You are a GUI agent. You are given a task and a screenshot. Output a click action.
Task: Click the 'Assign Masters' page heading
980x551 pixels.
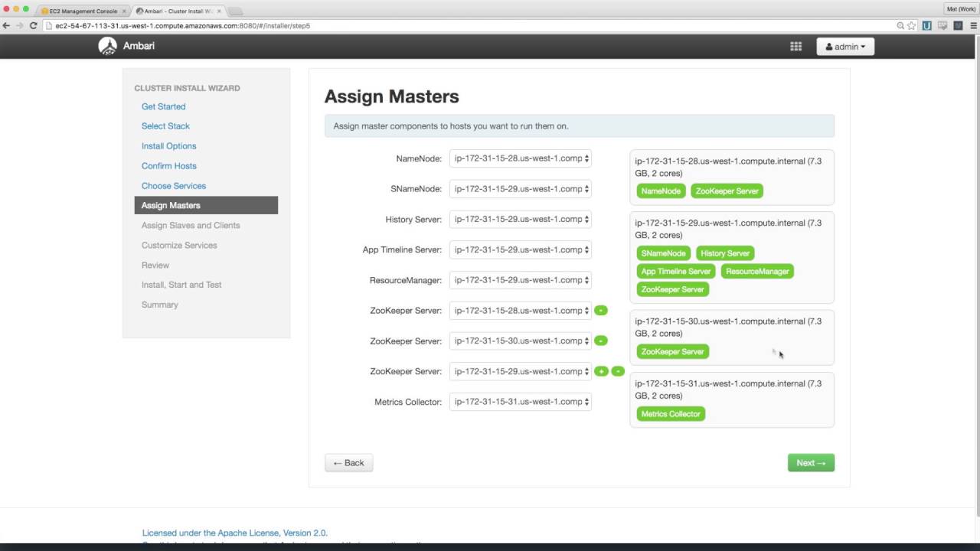tap(392, 96)
